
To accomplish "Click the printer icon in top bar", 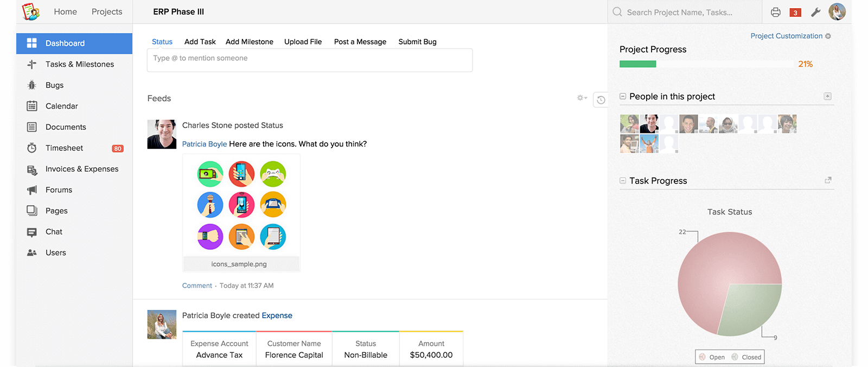I will click(x=776, y=12).
